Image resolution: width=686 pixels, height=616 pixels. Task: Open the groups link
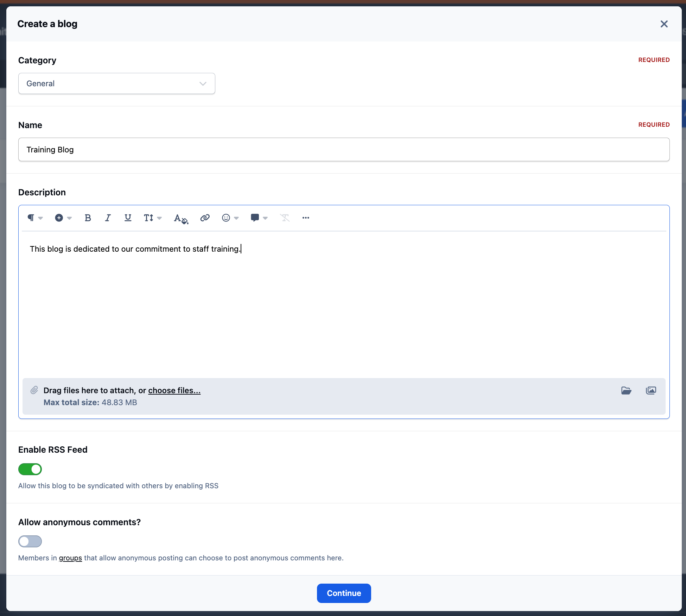click(x=70, y=558)
